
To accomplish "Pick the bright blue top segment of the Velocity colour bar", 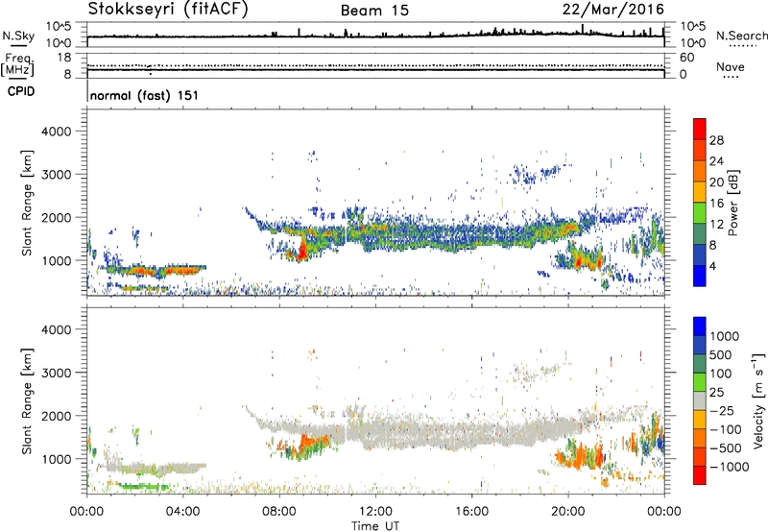I will (x=700, y=326).
